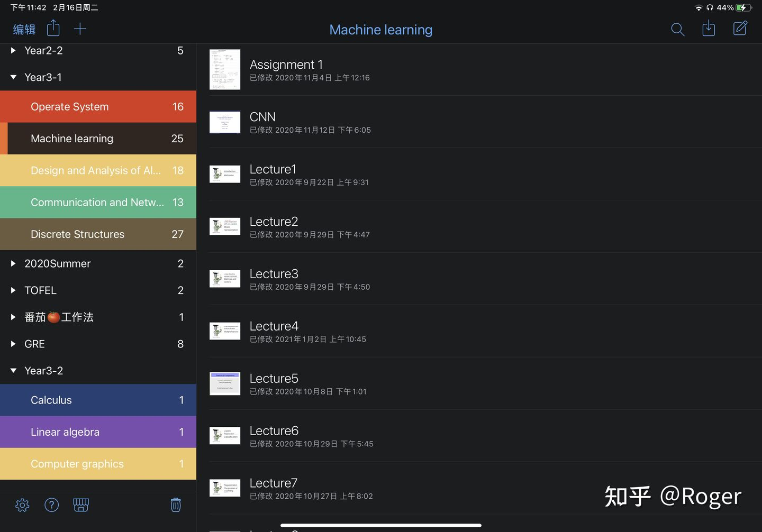762x532 pixels.
Task: Click the Lecture3 title text
Action: (274, 274)
